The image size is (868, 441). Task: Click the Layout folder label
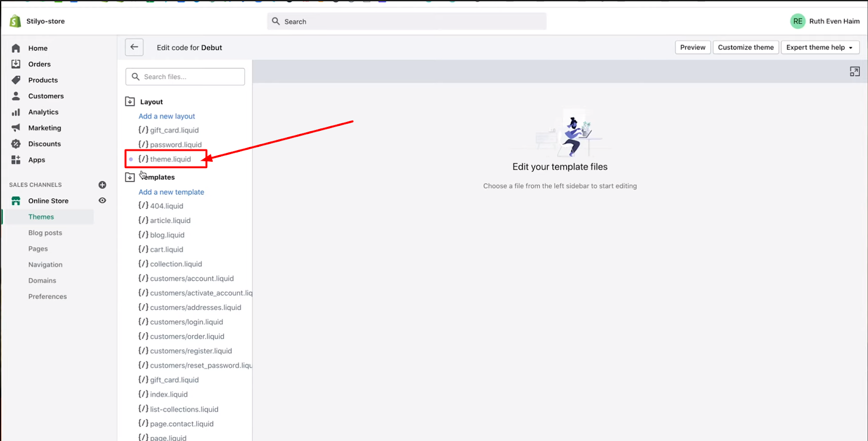pyautogui.click(x=151, y=102)
